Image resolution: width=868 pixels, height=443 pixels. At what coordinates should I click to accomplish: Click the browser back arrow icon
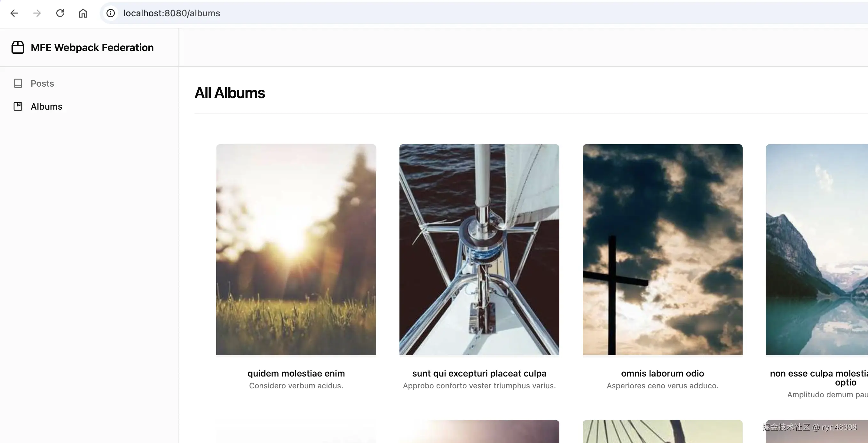click(x=14, y=13)
